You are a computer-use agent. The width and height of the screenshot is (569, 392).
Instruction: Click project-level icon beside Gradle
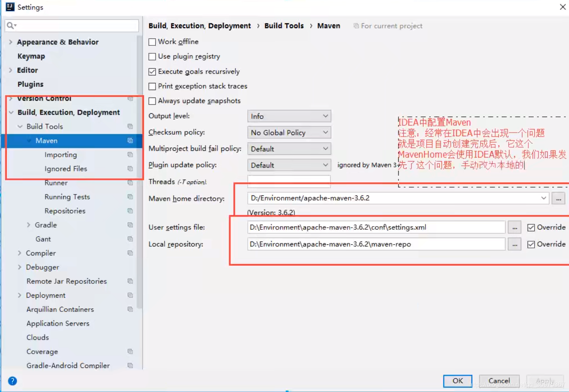coord(130,225)
